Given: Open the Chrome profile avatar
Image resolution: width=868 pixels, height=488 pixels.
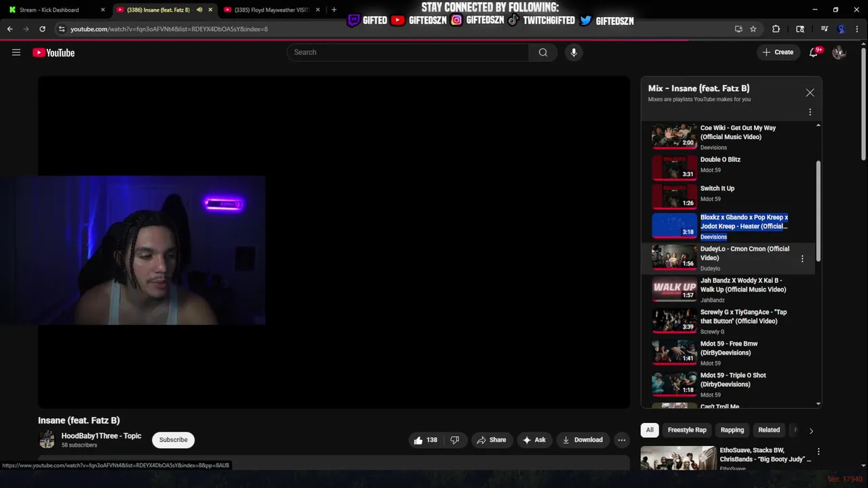Looking at the screenshot, I should point(842,29).
